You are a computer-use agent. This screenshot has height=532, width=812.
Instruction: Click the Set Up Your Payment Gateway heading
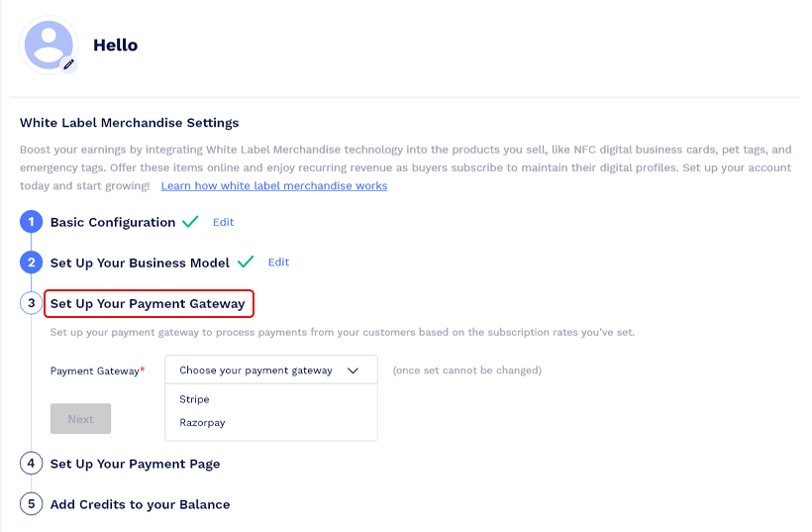tap(148, 303)
